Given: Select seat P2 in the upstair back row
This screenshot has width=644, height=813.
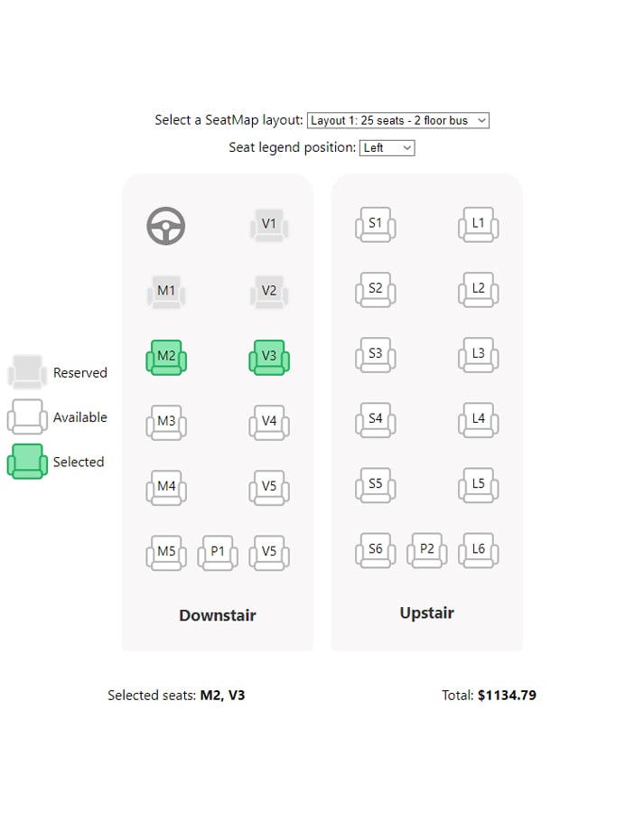Looking at the screenshot, I should pos(426,551).
